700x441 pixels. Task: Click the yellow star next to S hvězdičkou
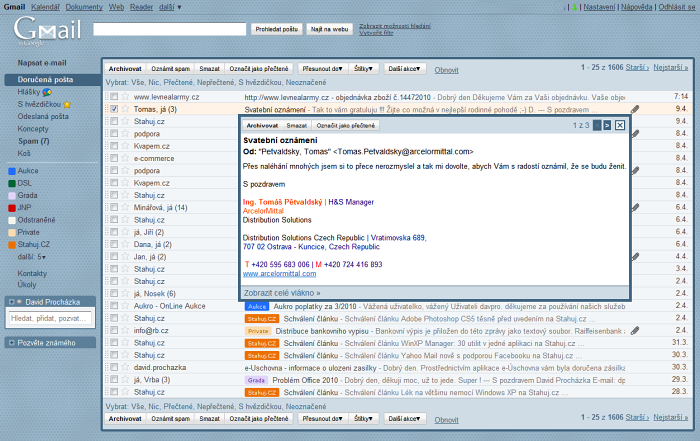(67, 104)
